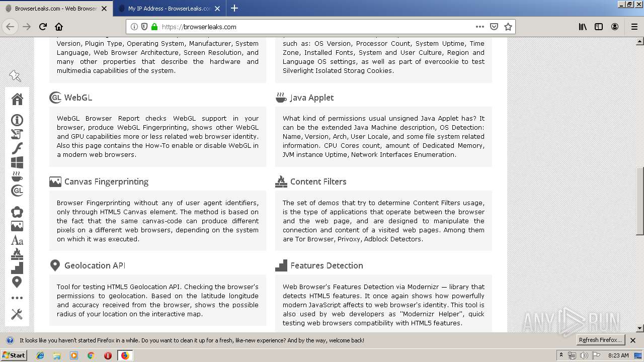Open the Content Filters firewall sidebar icon

pos(17,254)
